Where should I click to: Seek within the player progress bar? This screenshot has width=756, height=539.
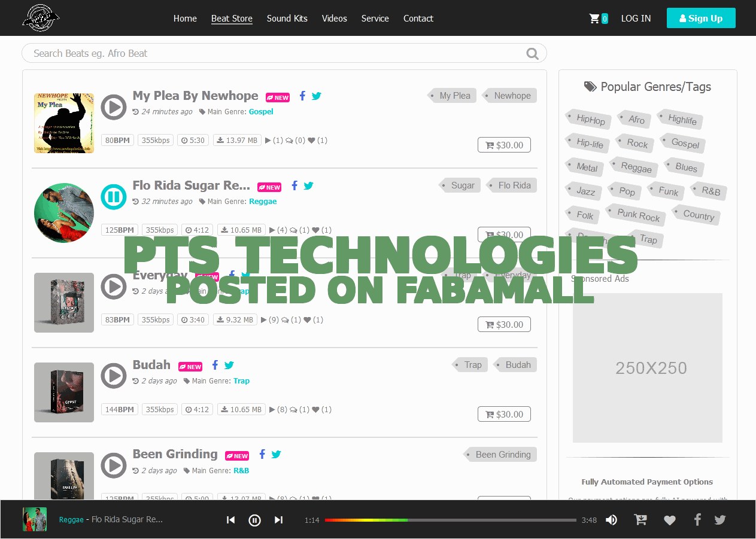click(x=451, y=520)
